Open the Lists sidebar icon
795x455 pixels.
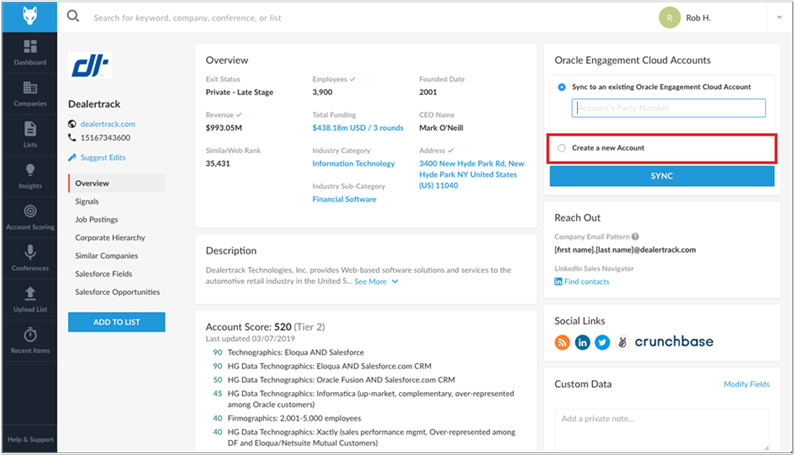pyautogui.click(x=30, y=129)
